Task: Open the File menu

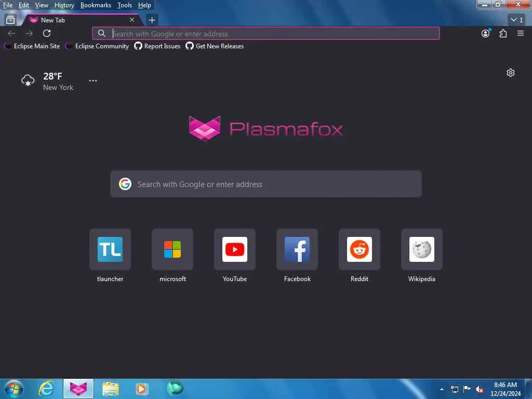Action: pos(8,5)
